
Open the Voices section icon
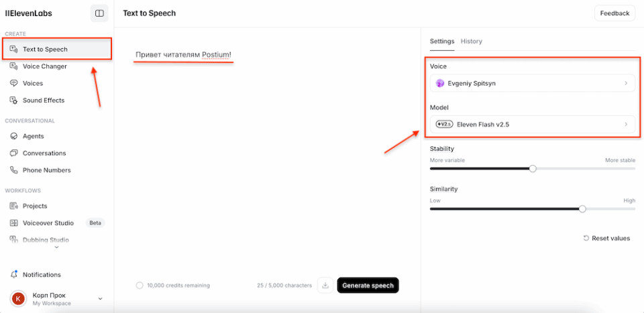coord(14,83)
